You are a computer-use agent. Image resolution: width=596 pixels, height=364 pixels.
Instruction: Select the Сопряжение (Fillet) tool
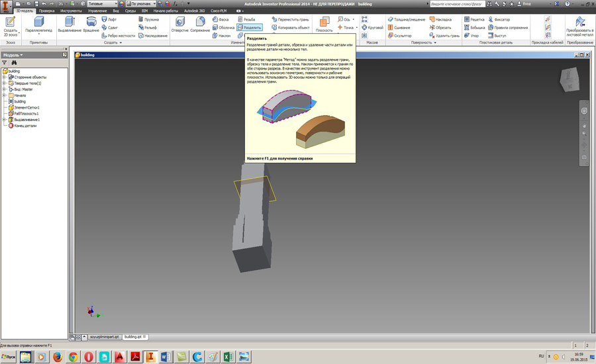200,23
